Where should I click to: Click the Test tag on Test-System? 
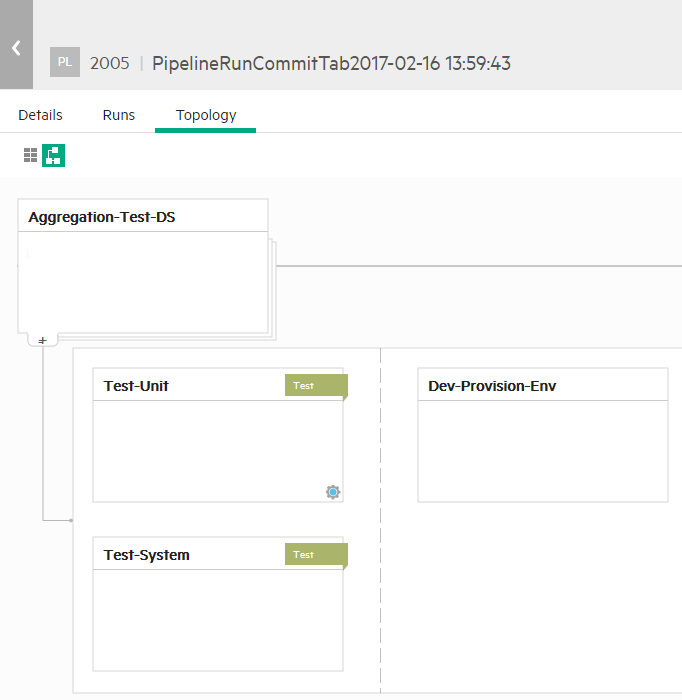click(314, 555)
